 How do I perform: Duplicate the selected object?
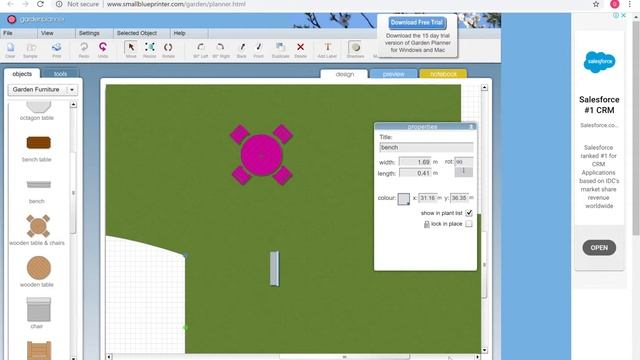click(x=280, y=50)
